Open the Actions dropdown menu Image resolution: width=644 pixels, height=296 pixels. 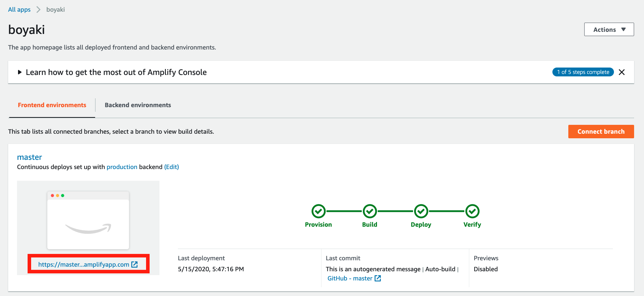[x=609, y=29]
